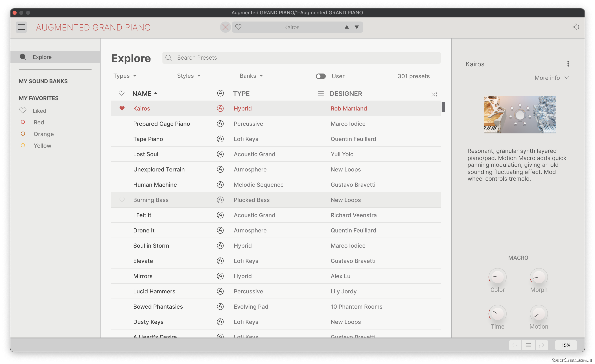595x364 pixels.
Task: Like the Burning Bass preset heart
Action: click(x=122, y=200)
